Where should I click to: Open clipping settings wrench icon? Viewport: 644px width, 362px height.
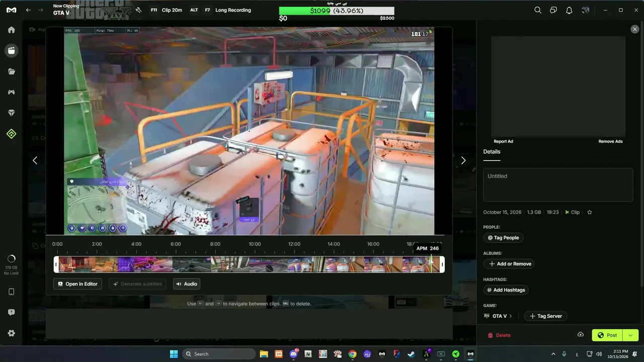(138, 10)
